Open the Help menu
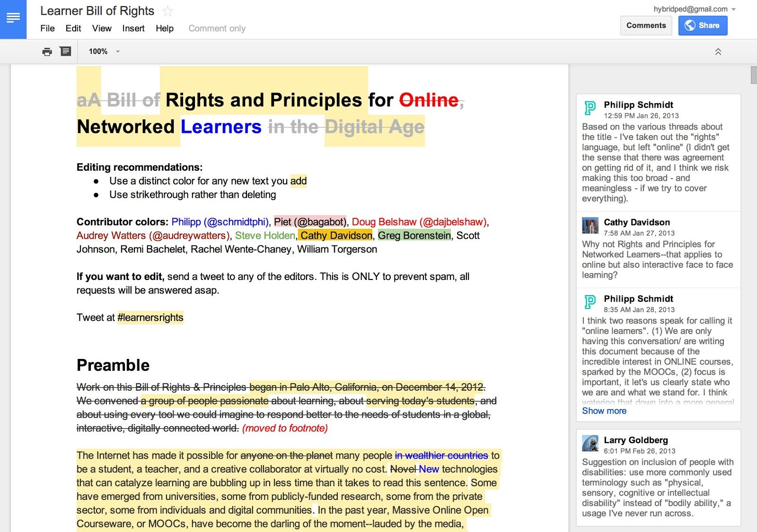Image resolution: width=757 pixels, height=532 pixels. tap(165, 28)
